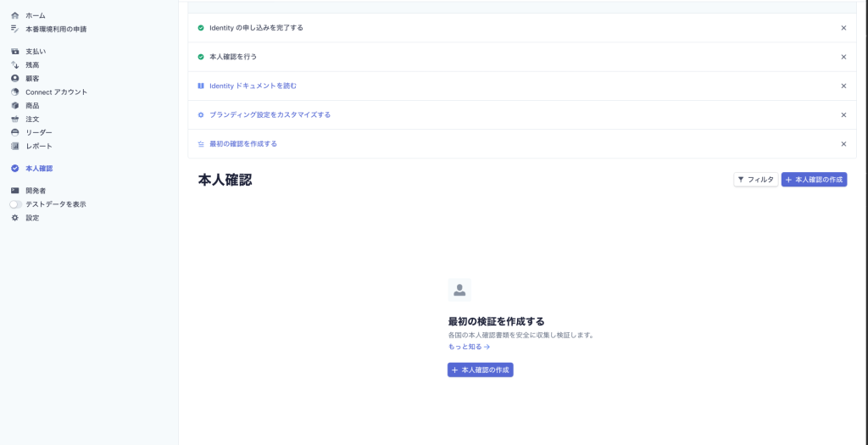Open the フィルタ filter dropdown
Viewport: 868px width, 445px height.
[x=755, y=180]
